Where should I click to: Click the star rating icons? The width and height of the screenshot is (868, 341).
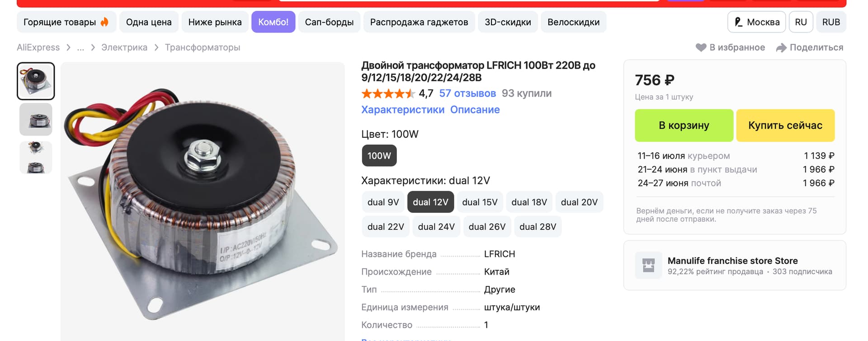(x=388, y=93)
